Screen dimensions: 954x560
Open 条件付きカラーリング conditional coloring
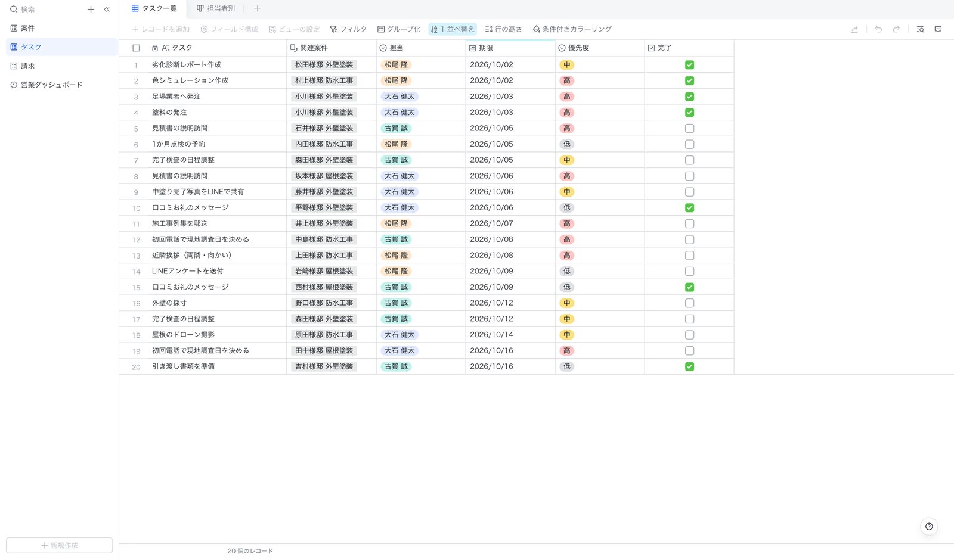pyautogui.click(x=572, y=29)
